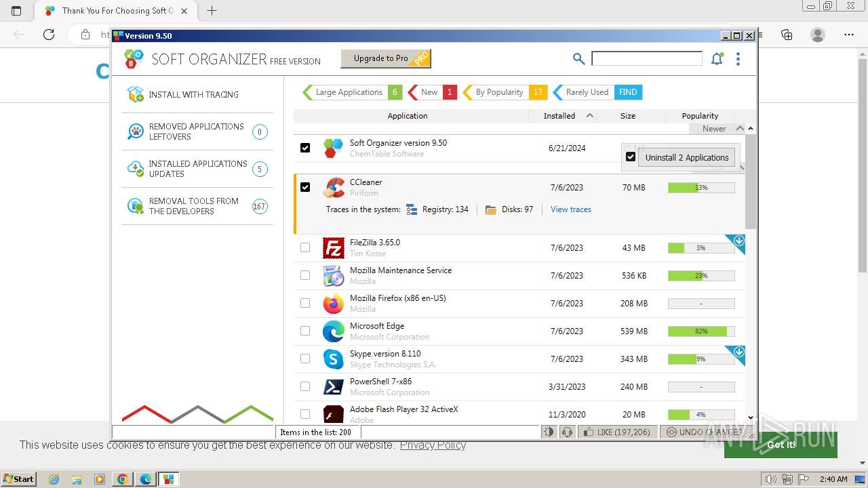Open Internet Explorer from the taskbar
The width and height of the screenshot is (868, 488).
pos(54,479)
